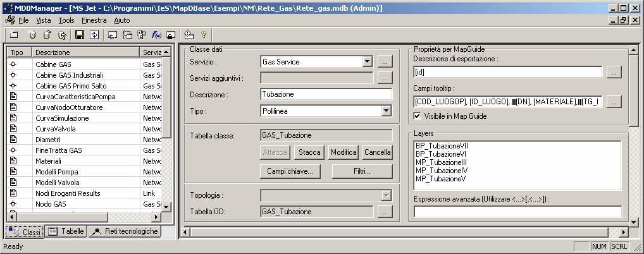Switch to the Reti tecnologiche tab
This screenshot has width=644, height=254.
(x=125, y=232)
